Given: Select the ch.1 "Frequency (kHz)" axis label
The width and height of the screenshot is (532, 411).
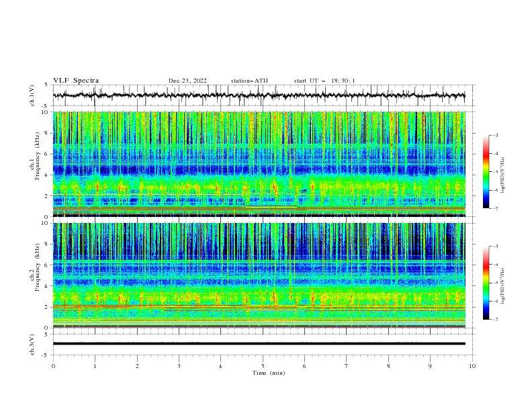Looking at the screenshot, I should pos(38,156).
